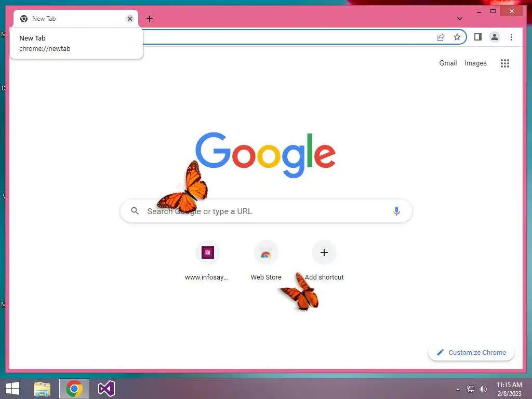Select the New Tab tab
The height and width of the screenshot is (399, 532).
(76, 19)
